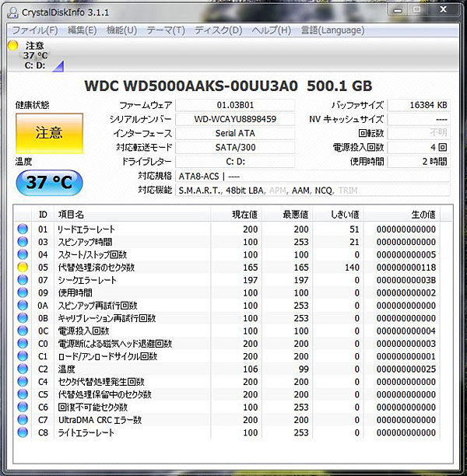The height and width of the screenshot is (476, 467).
Task: Select the キャリブレーション再試行回数 attribute name
Action: 107,318
